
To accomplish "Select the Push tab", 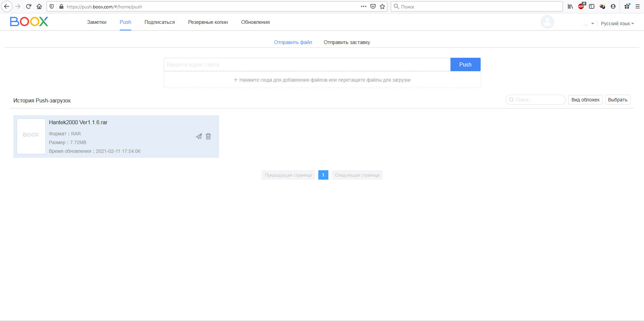I will coord(125,22).
